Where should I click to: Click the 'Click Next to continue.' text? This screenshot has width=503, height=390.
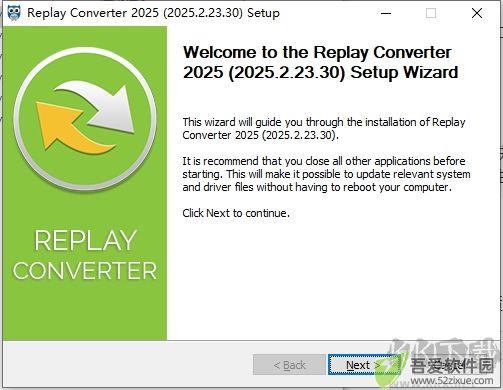click(x=236, y=213)
